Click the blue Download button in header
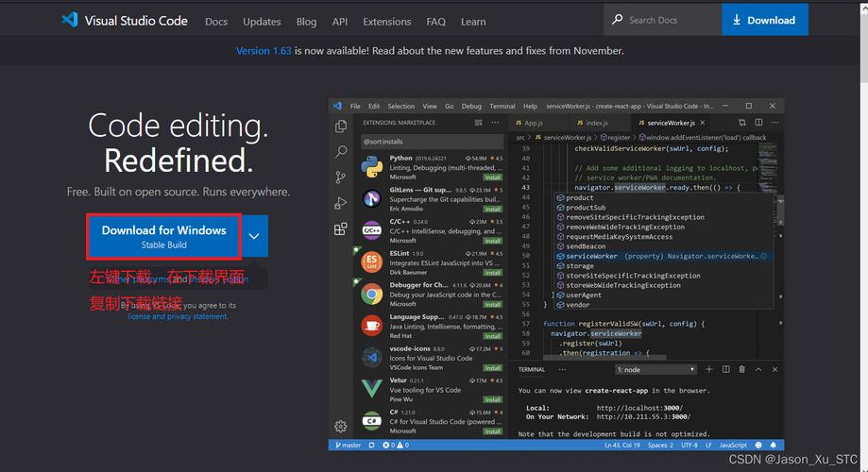This screenshot has width=868, height=472. coord(764,20)
